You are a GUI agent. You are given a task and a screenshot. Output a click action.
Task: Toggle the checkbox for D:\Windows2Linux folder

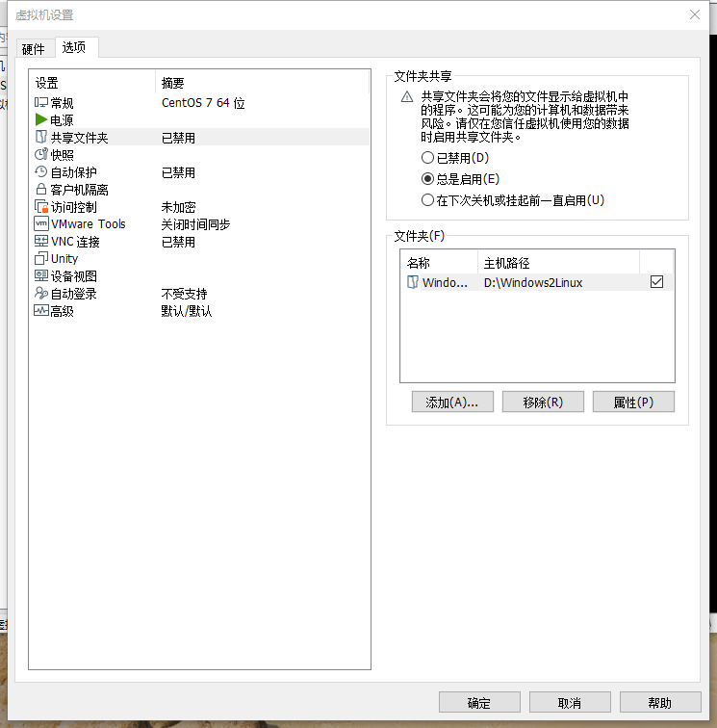point(656,282)
